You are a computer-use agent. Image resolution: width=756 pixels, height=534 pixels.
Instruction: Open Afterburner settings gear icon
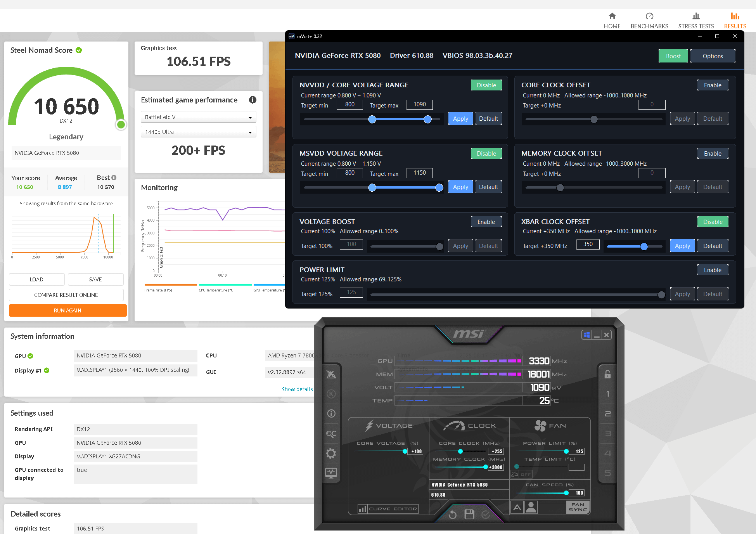331,453
